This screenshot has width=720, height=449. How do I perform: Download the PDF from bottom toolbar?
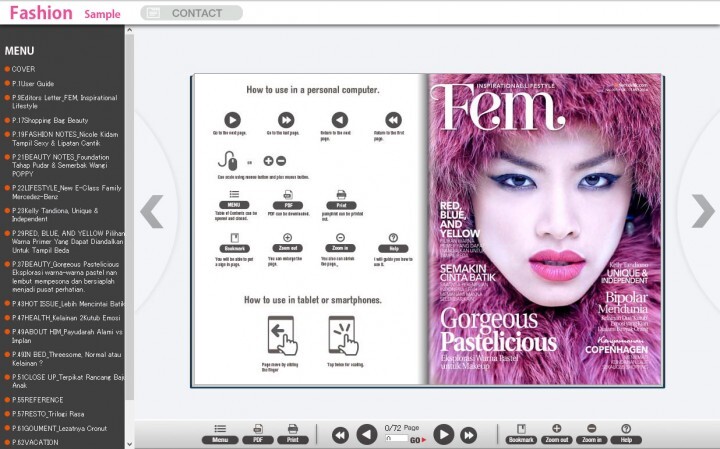click(x=258, y=433)
